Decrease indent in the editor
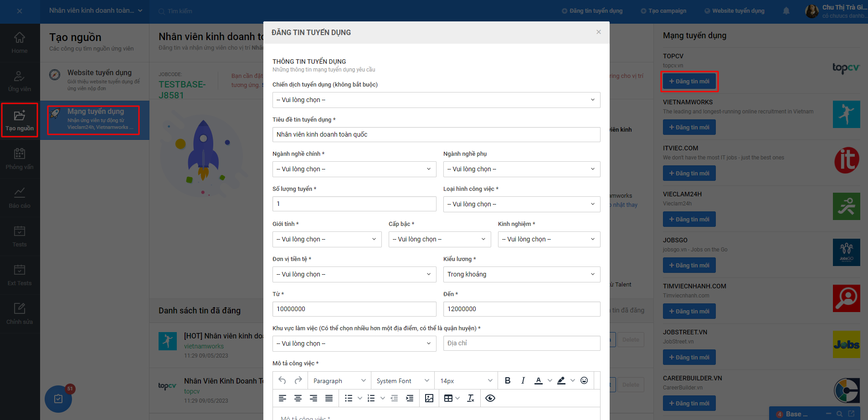The height and width of the screenshot is (420, 868). point(394,398)
